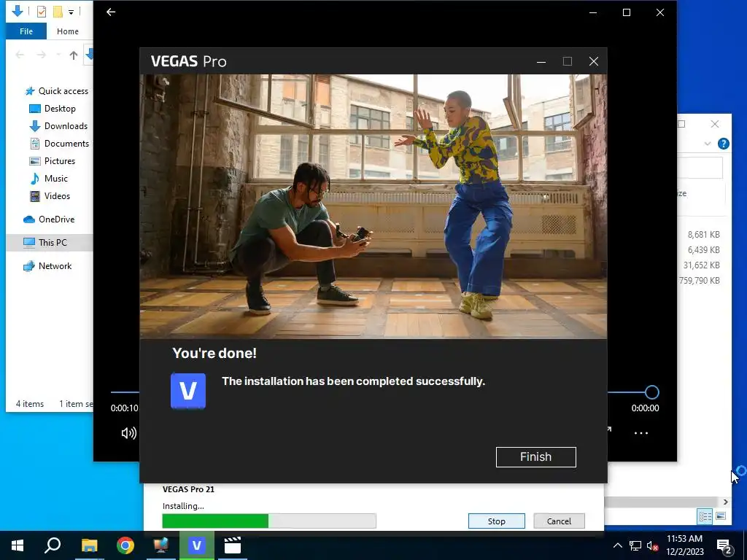Open the taskbar Search icon

coord(53,545)
